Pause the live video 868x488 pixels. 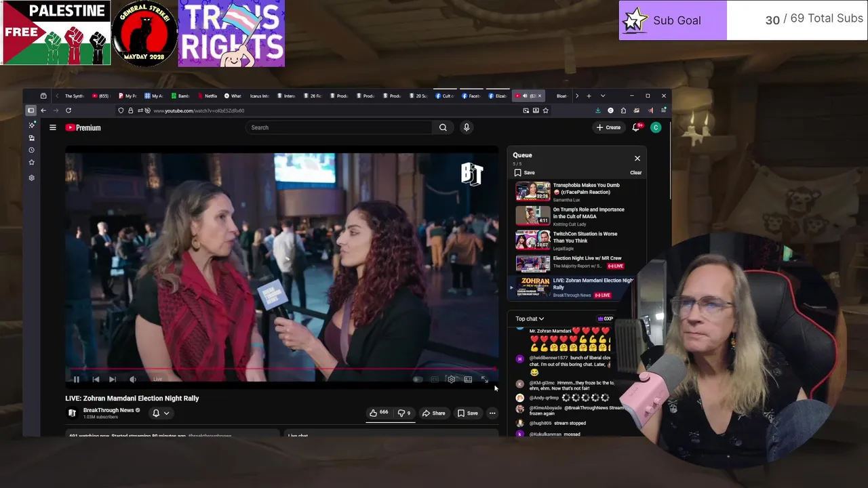tap(77, 380)
